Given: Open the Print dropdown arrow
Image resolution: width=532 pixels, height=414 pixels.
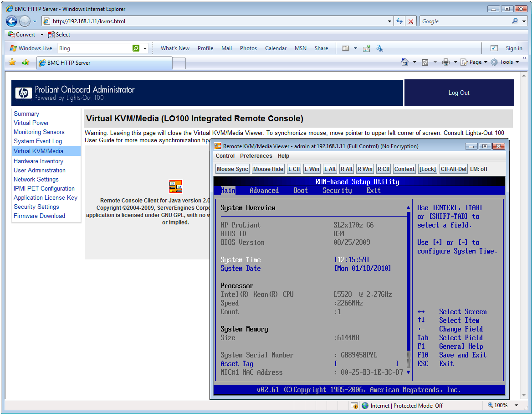Looking at the screenshot, I should point(455,62).
